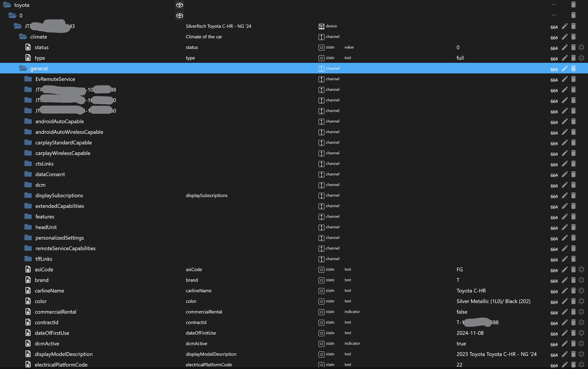588x369 pixels.
Task: Click the '22' electricalPlatformCode value
Action: [459, 365]
